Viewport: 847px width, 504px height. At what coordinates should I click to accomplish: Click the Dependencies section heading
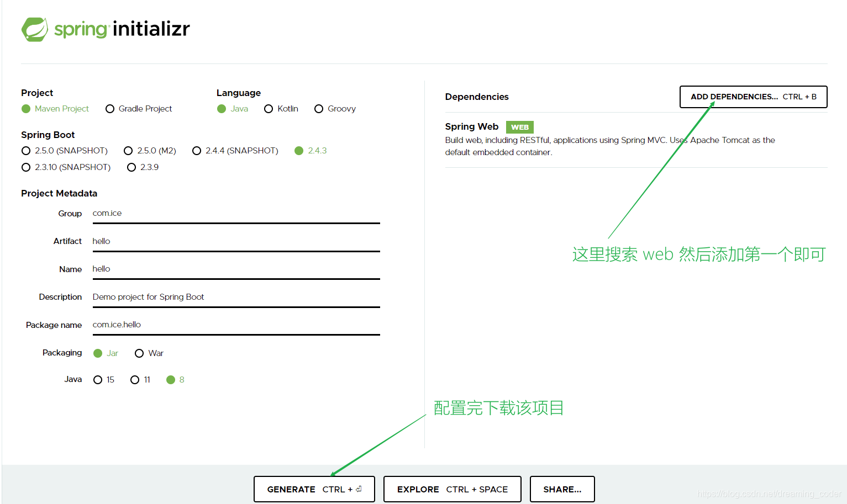click(477, 97)
